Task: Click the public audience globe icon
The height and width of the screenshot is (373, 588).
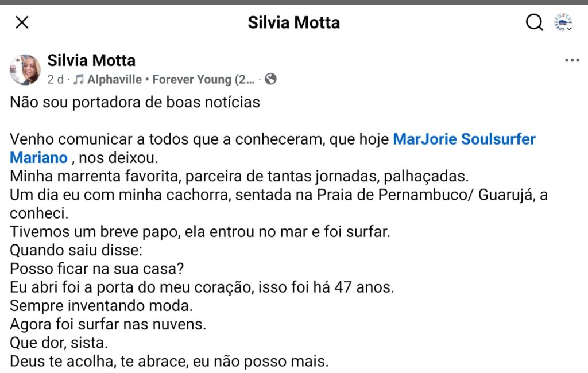Action: (x=271, y=79)
